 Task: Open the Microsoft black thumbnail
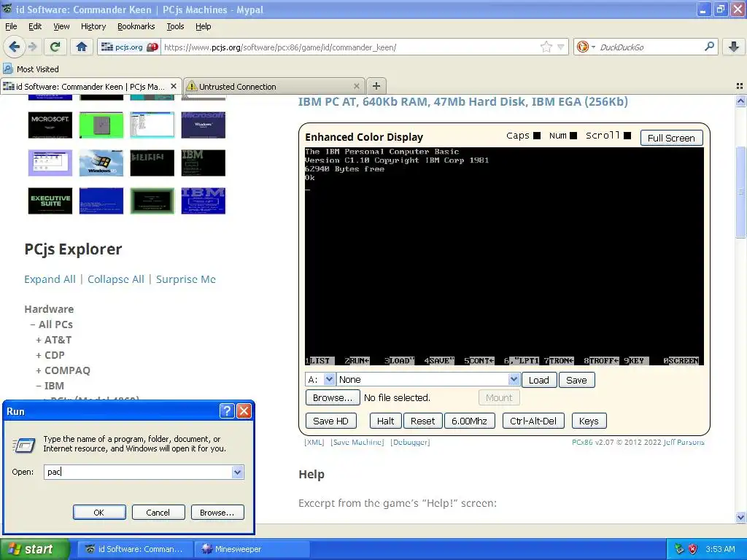pos(50,125)
